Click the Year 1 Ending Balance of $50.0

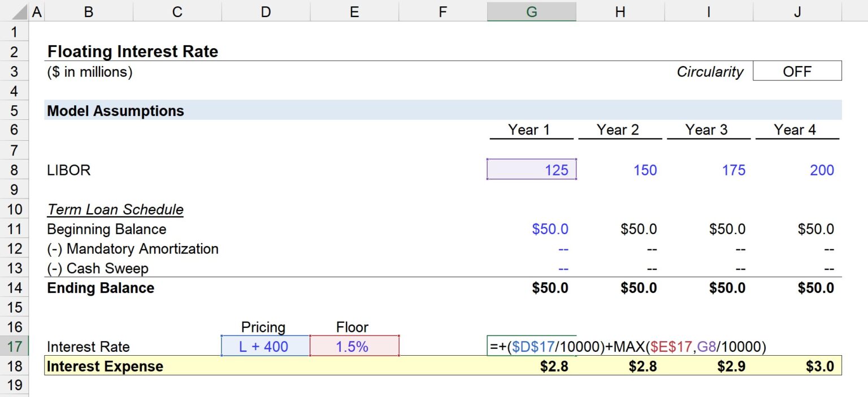click(x=531, y=288)
